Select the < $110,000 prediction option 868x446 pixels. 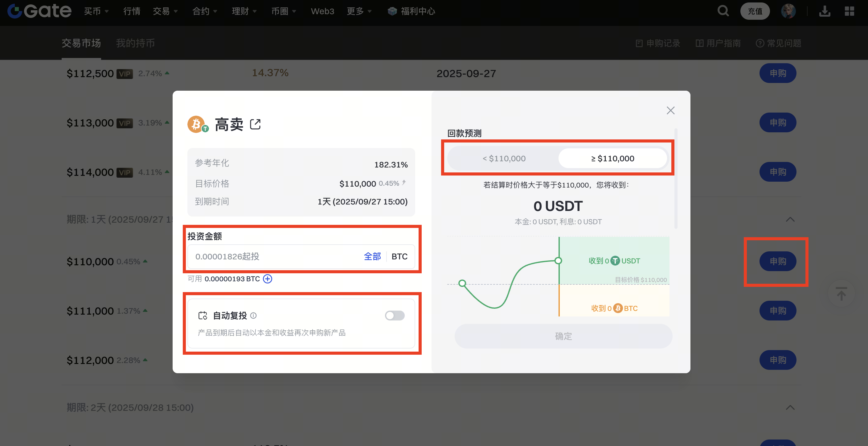pyautogui.click(x=504, y=159)
